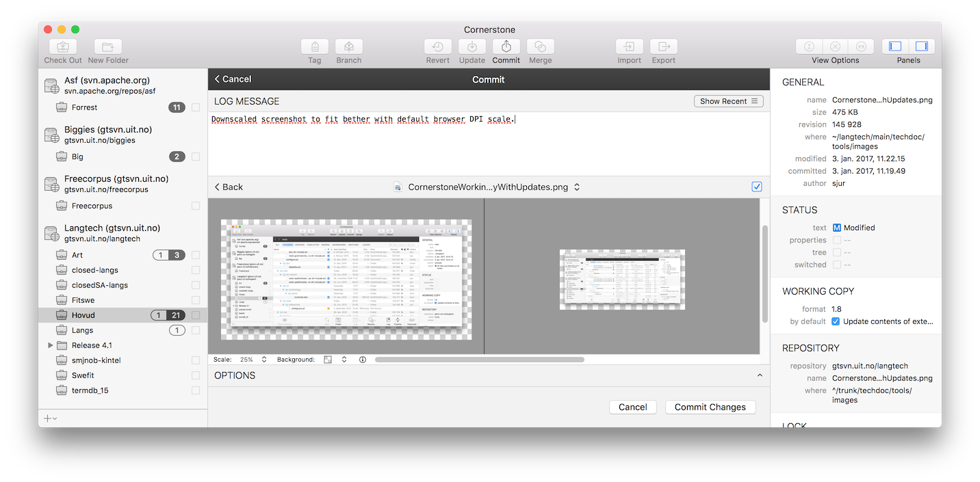Screen dimensions: 980x482
Task: Click the Release 4.1 folder icon
Action: point(62,345)
